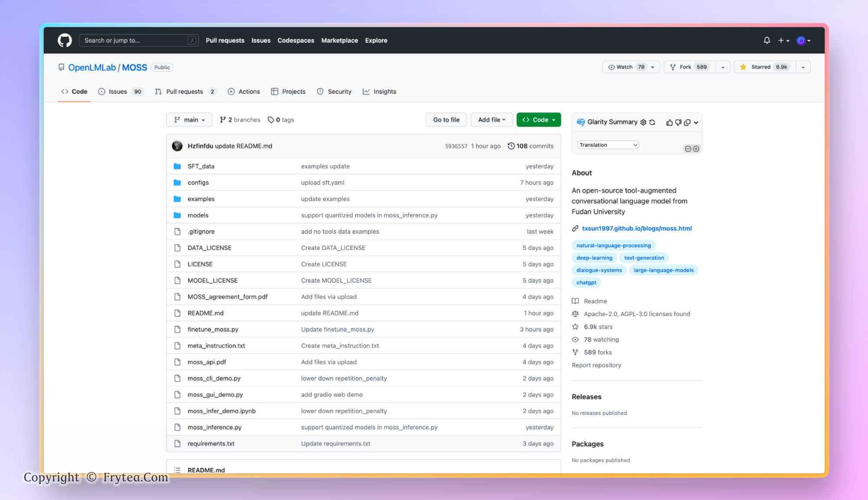Switch to the Issues tab
The width and height of the screenshot is (868, 500).
click(118, 92)
